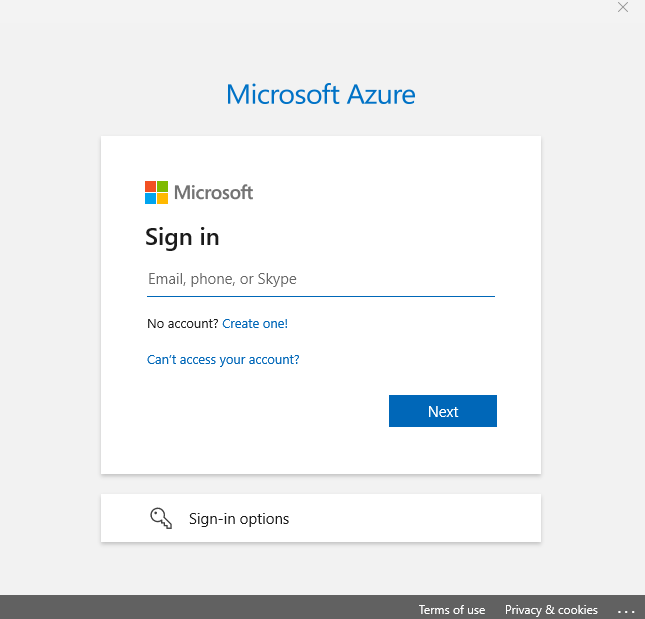Screen dimensions: 645x619
Task: Open the Sign-in options text label
Action: (239, 519)
